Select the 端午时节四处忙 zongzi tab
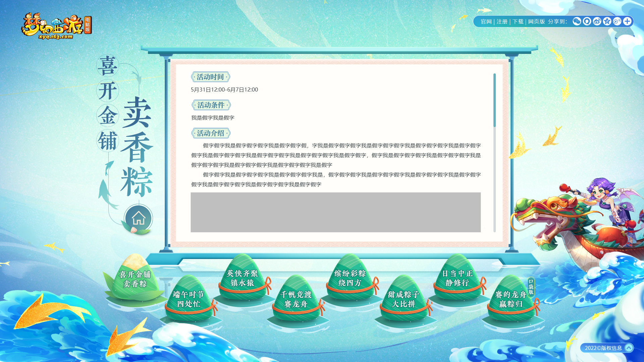The height and width of the screenshot is (362, 644). pyautogui.click(x=189, y=299)
